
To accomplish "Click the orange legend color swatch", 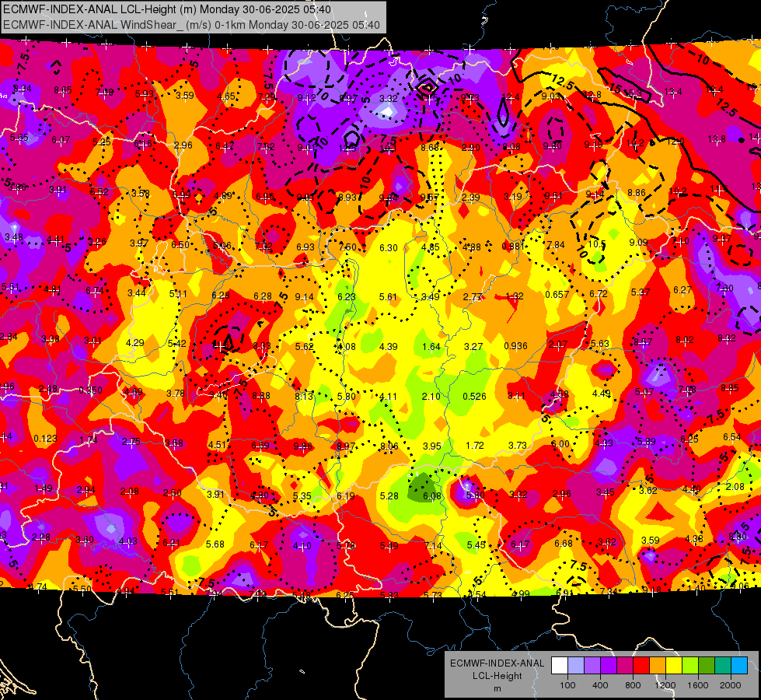I will [x=658, y=666].
